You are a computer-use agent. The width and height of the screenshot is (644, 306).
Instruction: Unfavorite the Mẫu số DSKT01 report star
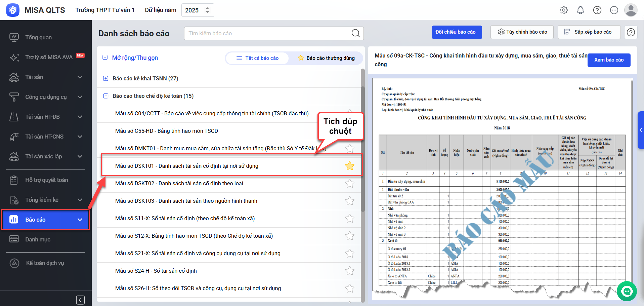point(350,166)
